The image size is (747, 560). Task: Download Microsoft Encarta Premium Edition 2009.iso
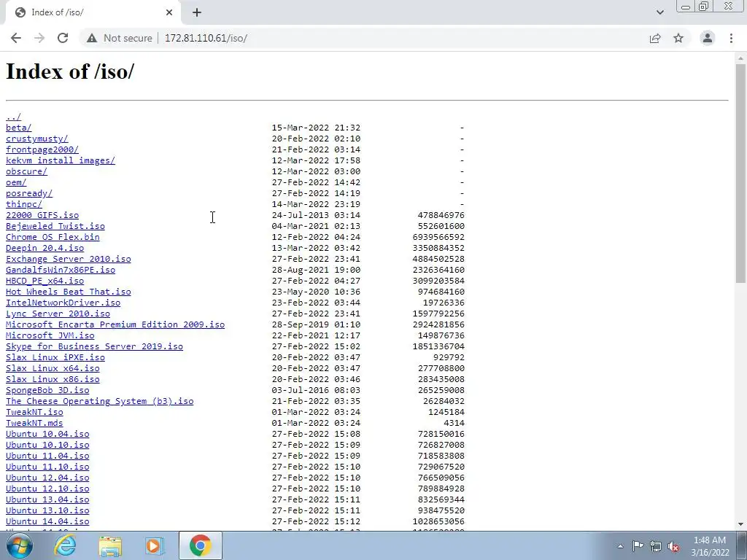[x=115, y=324]
